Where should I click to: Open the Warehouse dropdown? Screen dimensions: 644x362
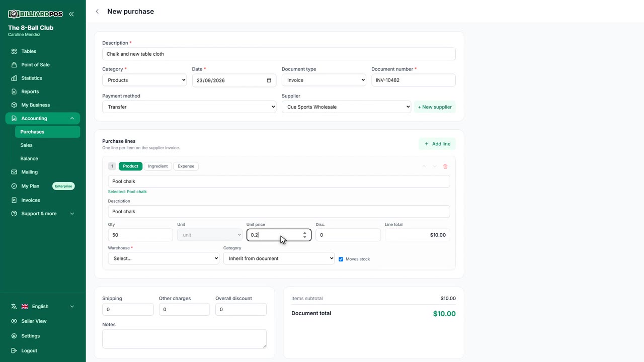pyautogui.click(x=164, y=258)
